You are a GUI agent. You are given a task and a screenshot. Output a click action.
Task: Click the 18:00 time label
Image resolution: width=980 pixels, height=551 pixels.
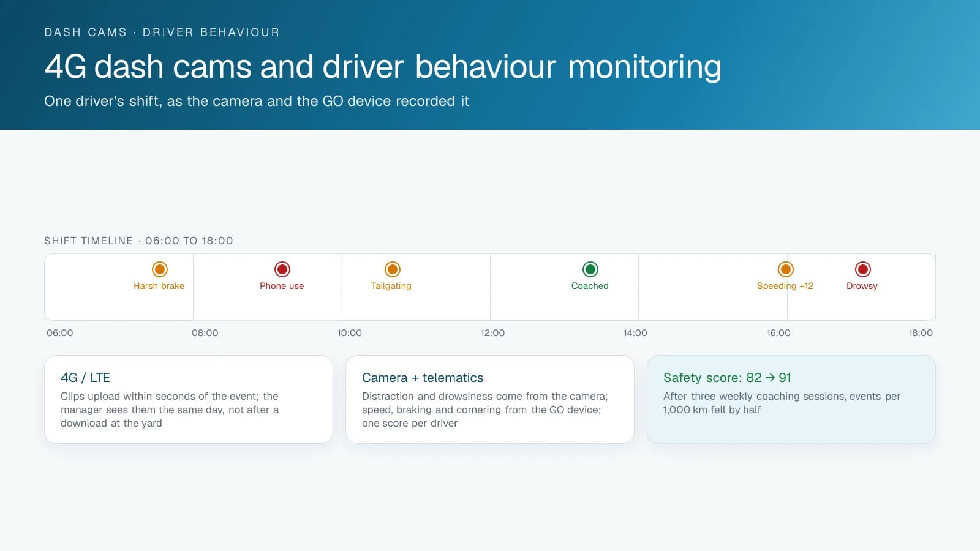coord(921,333)
